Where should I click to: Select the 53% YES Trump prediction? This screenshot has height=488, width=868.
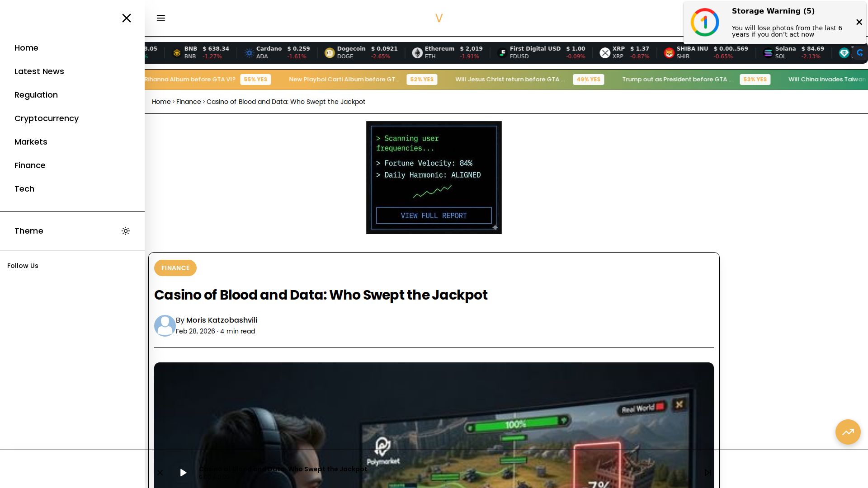(x=755, y=80)
